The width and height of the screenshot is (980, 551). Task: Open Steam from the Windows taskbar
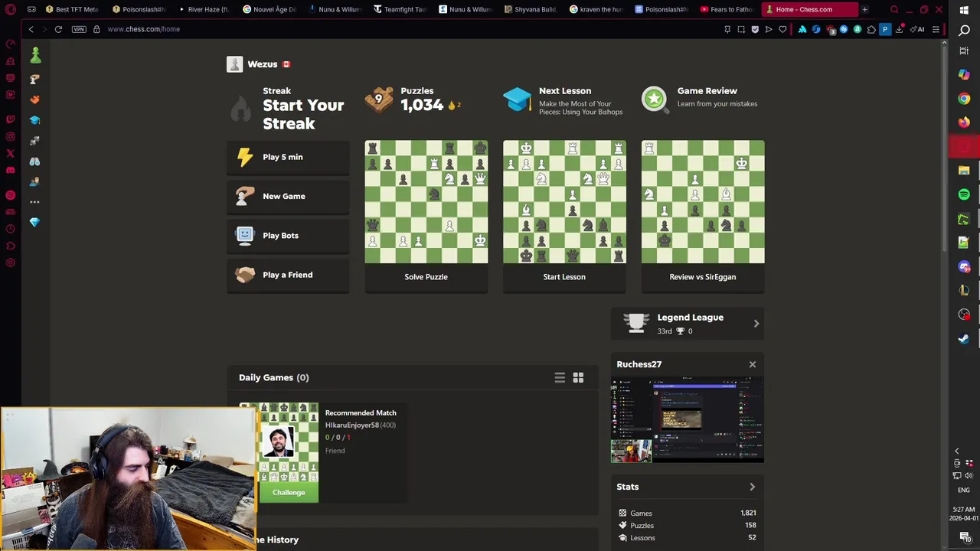pyautogui.click(x=964, y=338)
